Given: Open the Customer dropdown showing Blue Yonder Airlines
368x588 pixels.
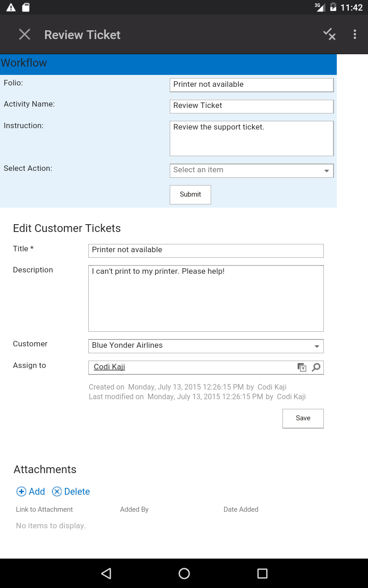Looking at the screenshot, I should click(206, 346).
